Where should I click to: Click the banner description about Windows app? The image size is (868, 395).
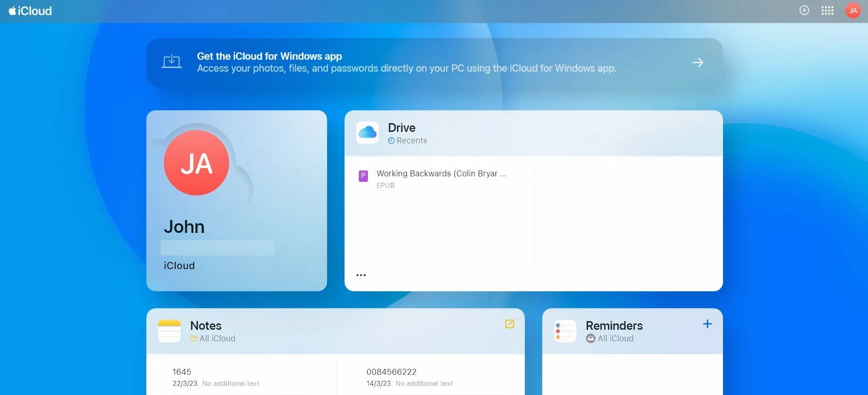click(407, 68)
